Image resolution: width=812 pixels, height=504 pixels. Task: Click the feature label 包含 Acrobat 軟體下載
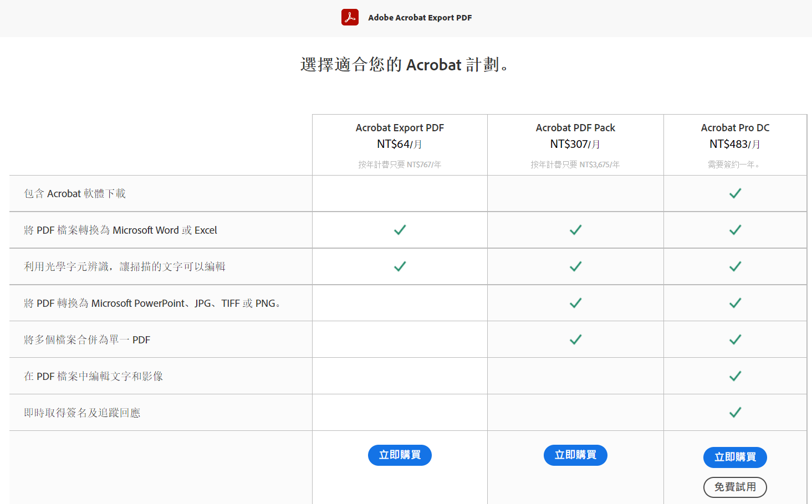click(75, 193)
